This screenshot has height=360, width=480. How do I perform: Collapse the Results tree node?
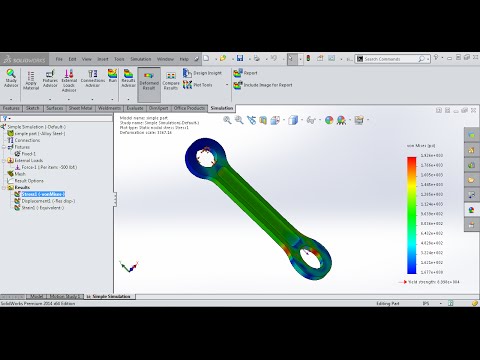coord(4,187)
